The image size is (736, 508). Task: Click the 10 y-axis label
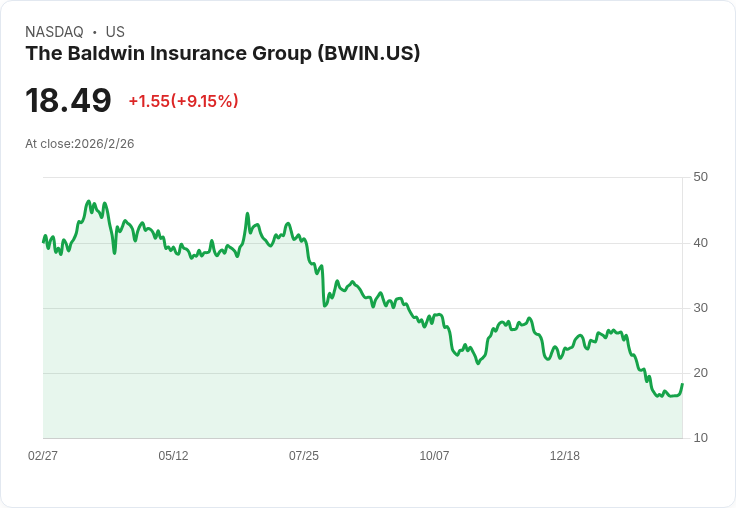pos(700,438)
